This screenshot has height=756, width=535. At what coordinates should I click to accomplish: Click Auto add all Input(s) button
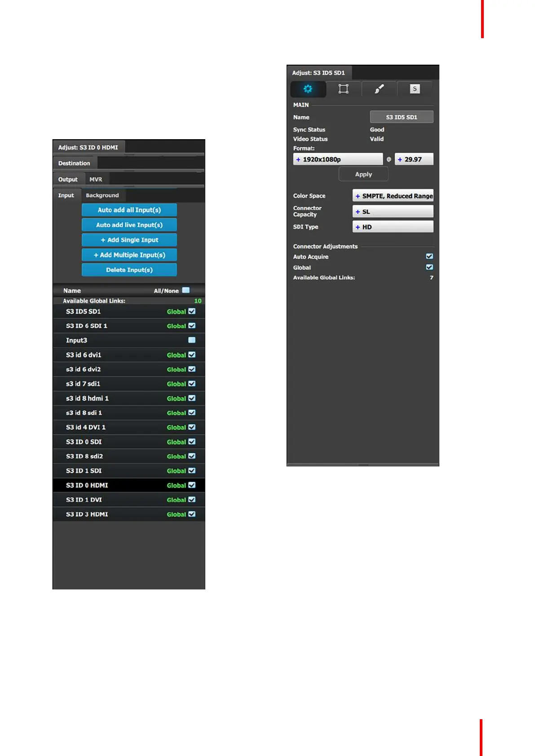129,210
